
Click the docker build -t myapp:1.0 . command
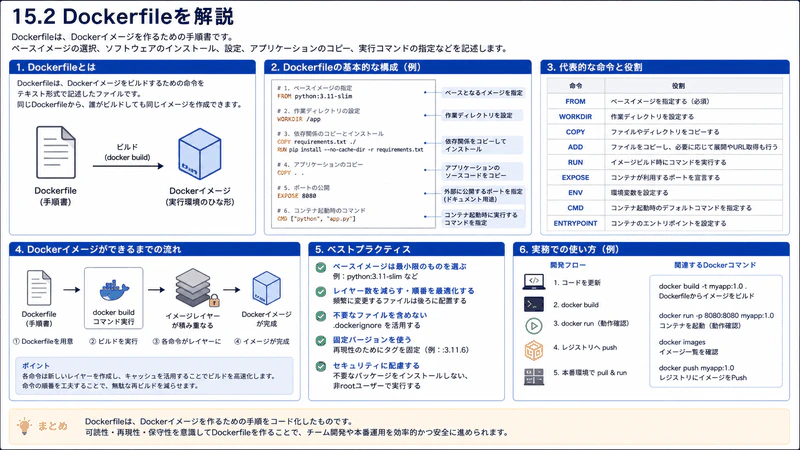click(x=703, y=286)
